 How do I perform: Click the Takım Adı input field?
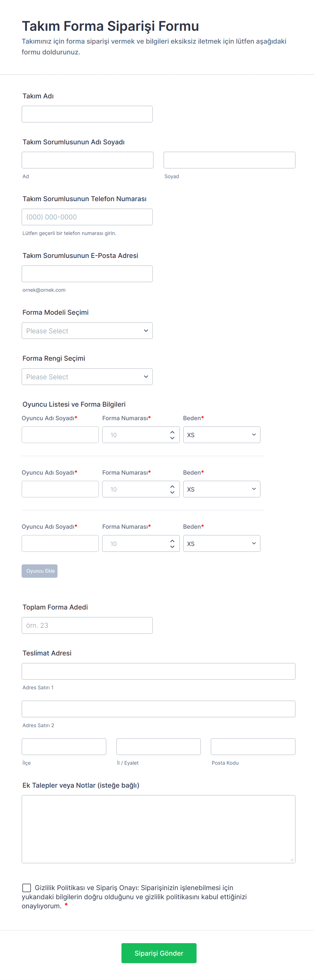point(87,114)
